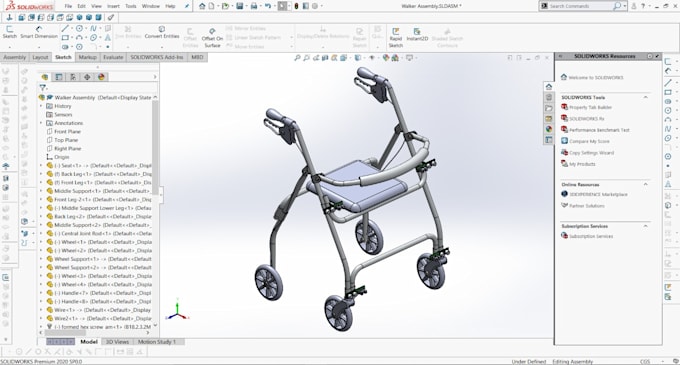
Task: Click the Convert Entities tool
Action: click(162, 32)
